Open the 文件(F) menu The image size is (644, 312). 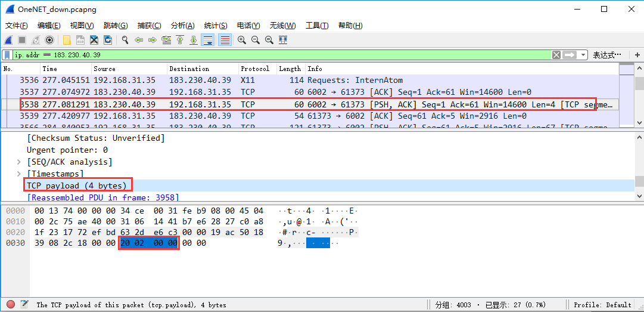[17, 26]
